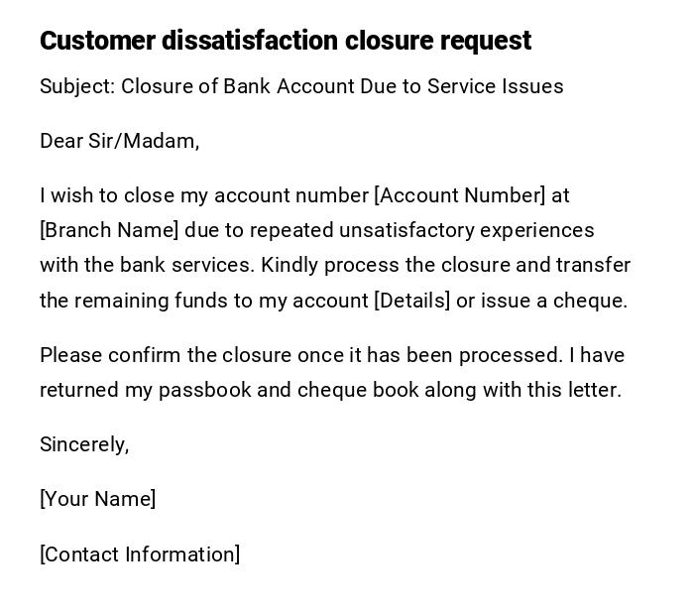
Task: Click the word "remaining" before "funds"
Action: pos(122,301)
